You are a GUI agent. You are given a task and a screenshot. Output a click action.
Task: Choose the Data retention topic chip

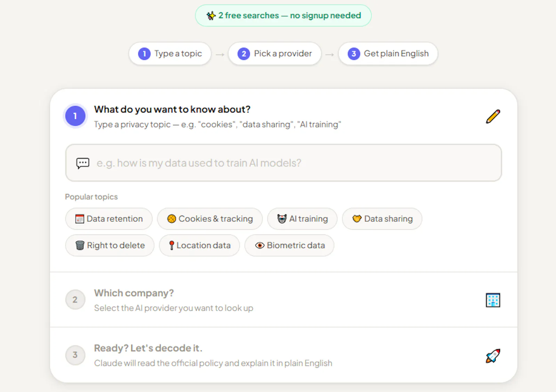[x=109, y=219]
